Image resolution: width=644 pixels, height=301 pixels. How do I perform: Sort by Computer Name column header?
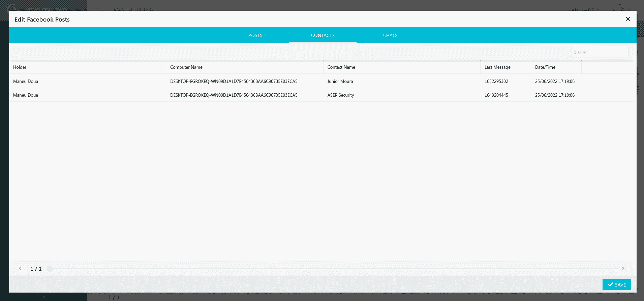245,67
